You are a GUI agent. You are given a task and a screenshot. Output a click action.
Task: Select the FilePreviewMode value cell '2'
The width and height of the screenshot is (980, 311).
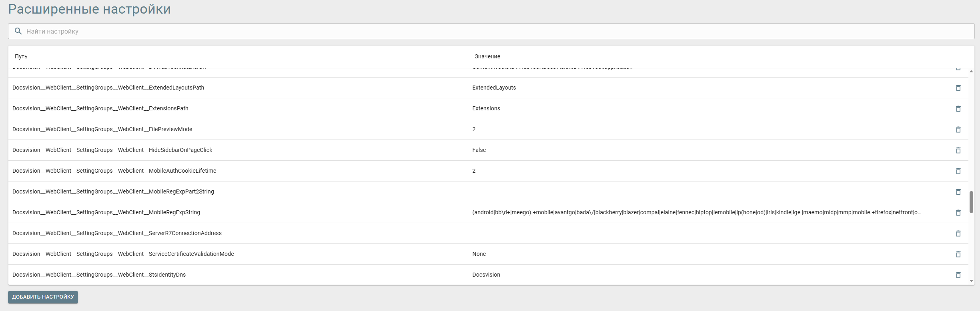(x=474, y=129)
